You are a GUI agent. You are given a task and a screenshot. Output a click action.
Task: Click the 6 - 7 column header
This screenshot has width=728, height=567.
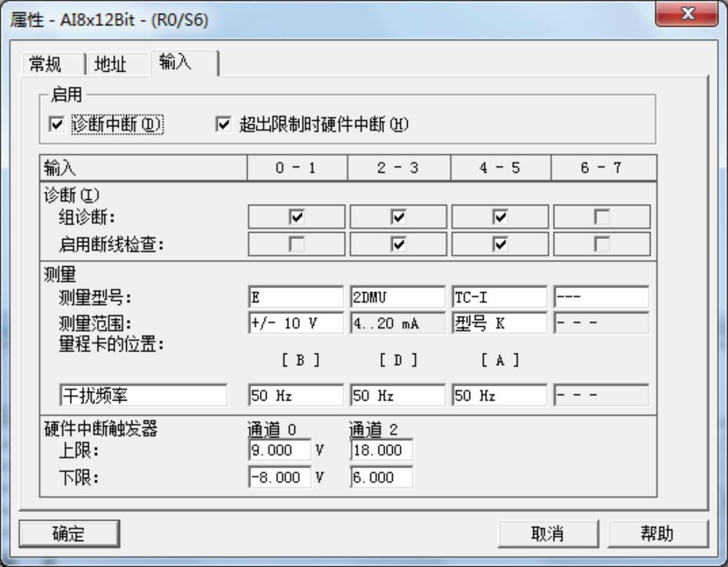(604, 167)
